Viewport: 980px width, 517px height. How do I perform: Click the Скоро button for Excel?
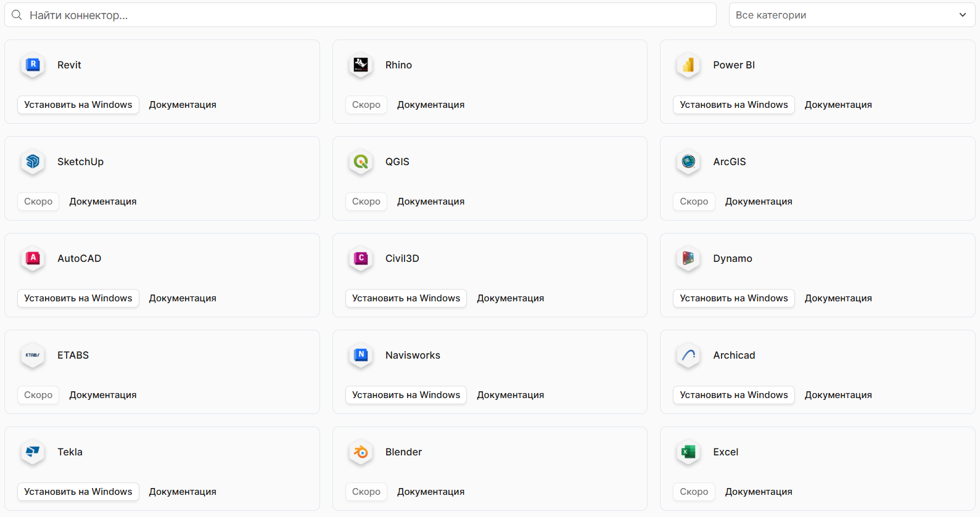694,492
